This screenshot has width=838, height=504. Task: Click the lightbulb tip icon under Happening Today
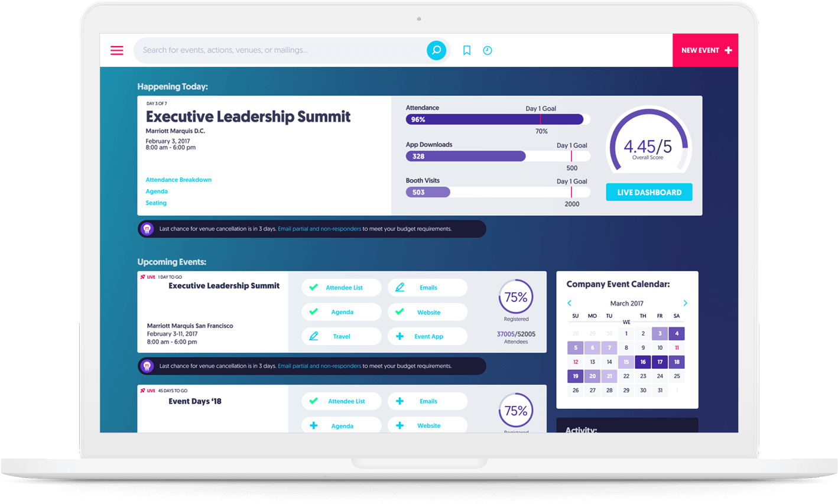(148, 229)
